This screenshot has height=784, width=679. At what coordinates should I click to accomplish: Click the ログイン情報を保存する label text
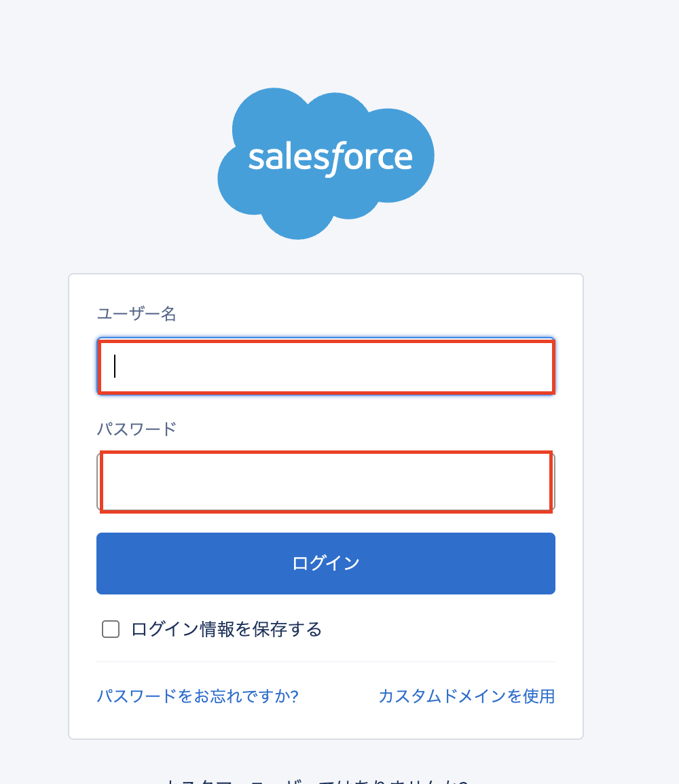click(x=226, y=629)
